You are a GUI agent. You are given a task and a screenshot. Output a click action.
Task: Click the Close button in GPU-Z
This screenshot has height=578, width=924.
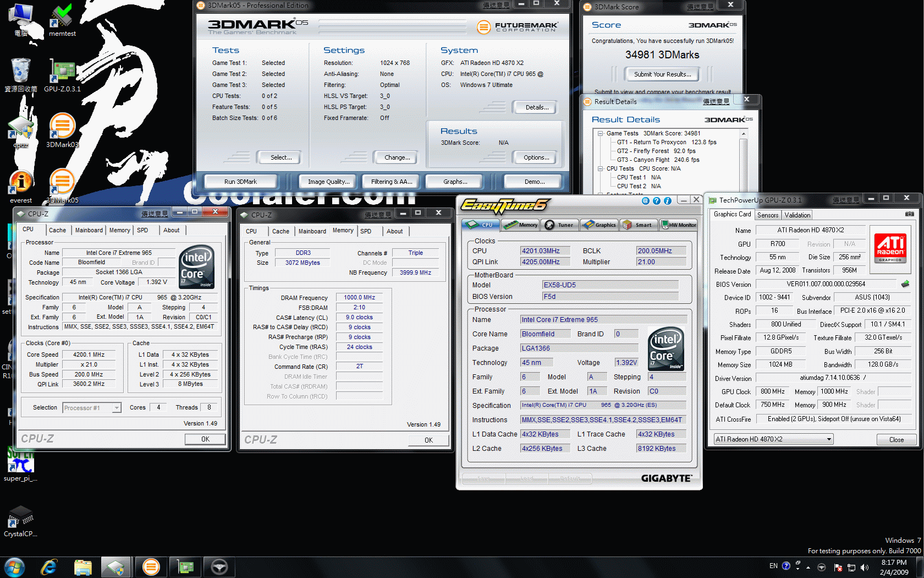(x=896, y=439)
